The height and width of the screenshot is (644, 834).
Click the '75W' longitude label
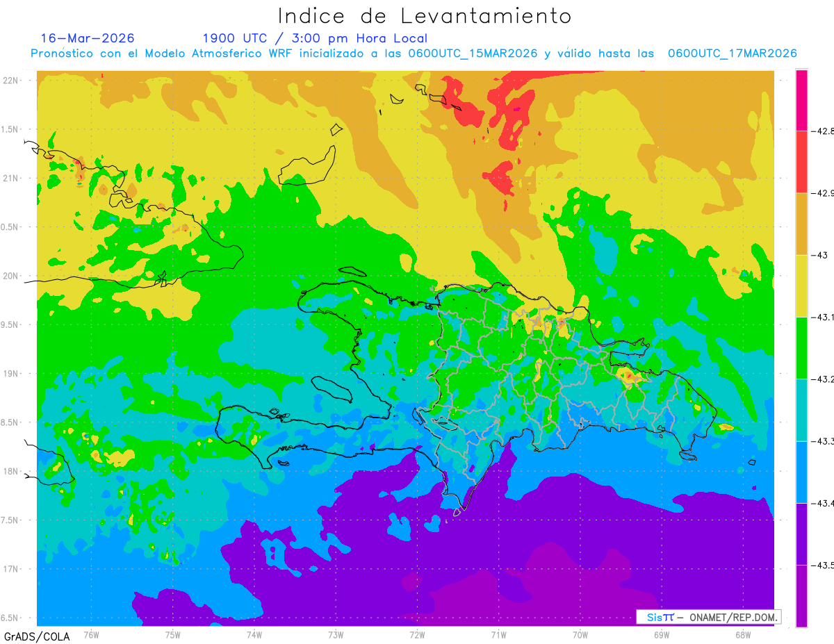point(173,635)
